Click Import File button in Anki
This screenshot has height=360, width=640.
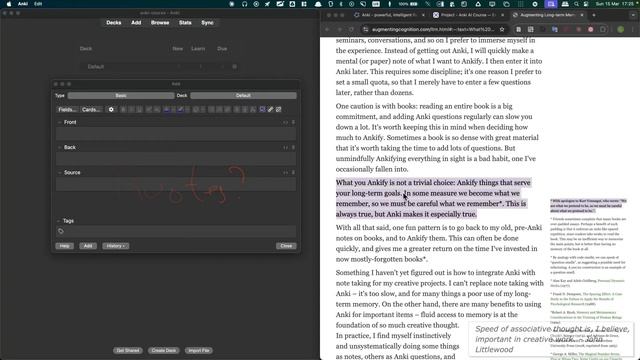click(x=199, y=351)
